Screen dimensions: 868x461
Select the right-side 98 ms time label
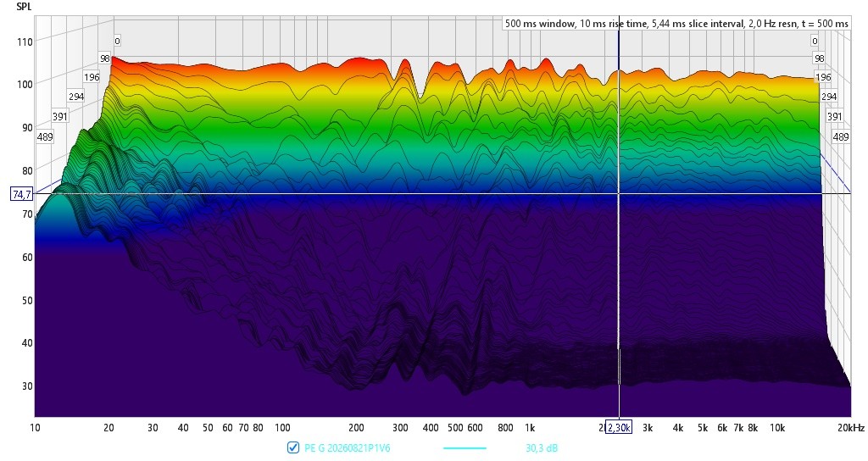point(820,58)
